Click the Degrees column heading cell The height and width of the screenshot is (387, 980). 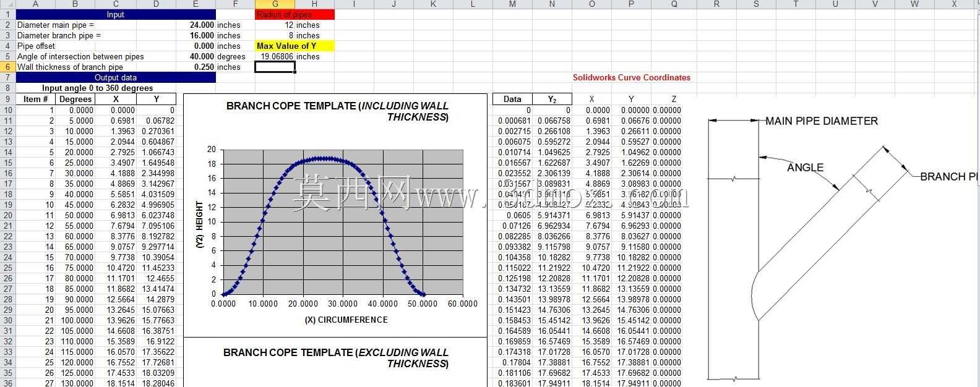tap(75, 99)
